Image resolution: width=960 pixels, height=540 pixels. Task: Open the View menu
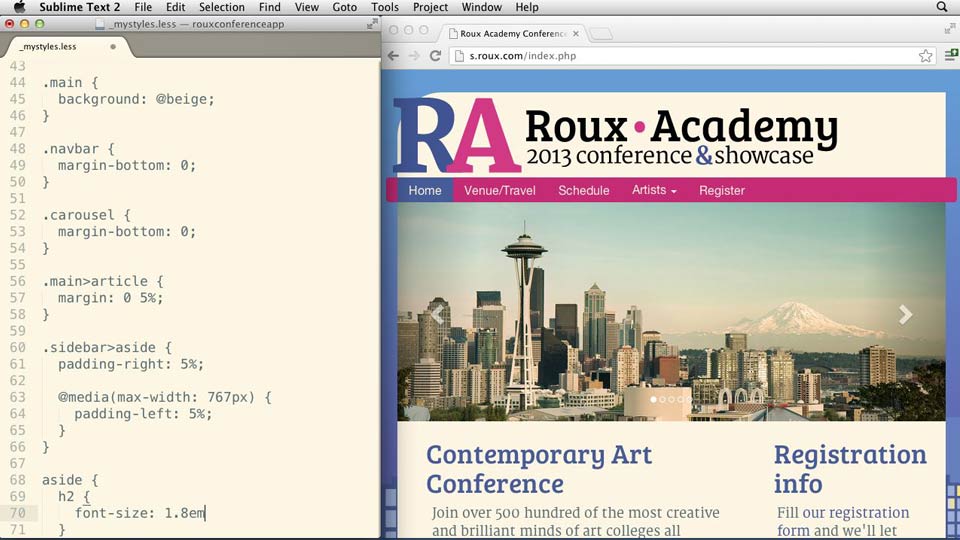[x=306, y=7]
